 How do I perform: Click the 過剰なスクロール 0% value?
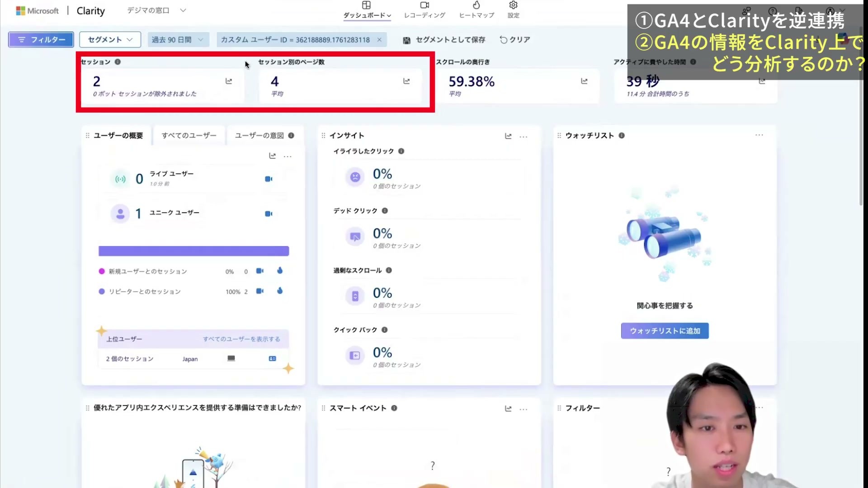pyautogui.click(x=382, y=294)
